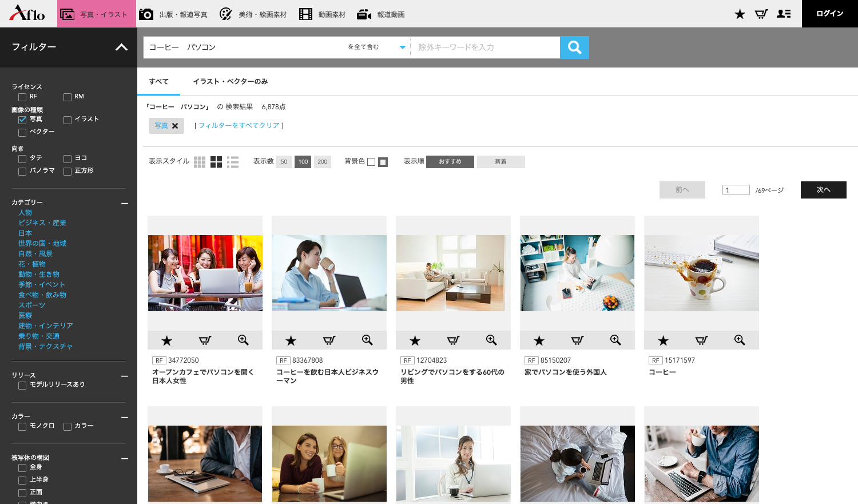This screenshot has height=504, width=858.
Task: Switch to large grid display style
Action: 216,162
